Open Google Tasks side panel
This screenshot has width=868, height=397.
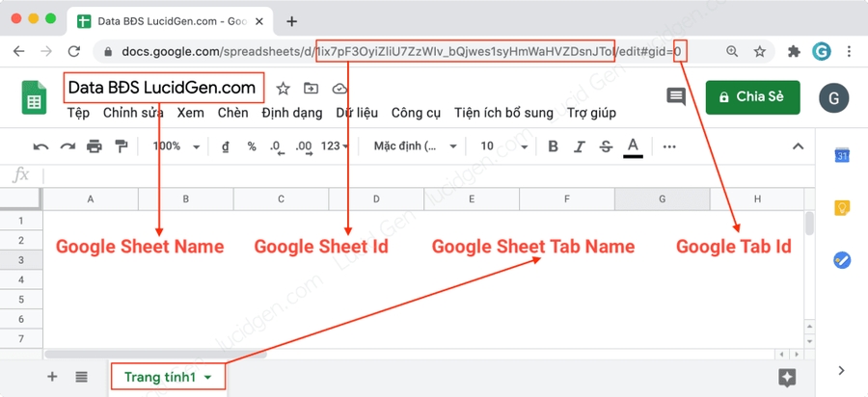[841, 260]
